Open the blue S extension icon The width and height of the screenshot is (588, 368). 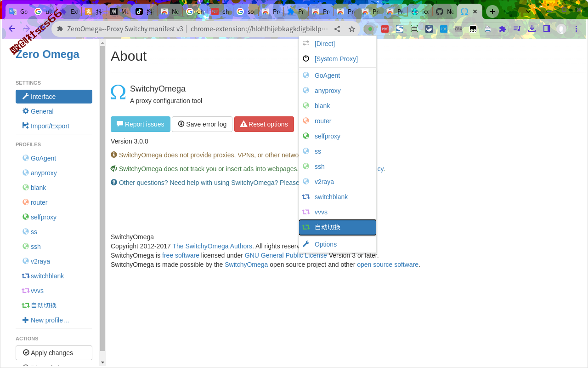[400, 29]
